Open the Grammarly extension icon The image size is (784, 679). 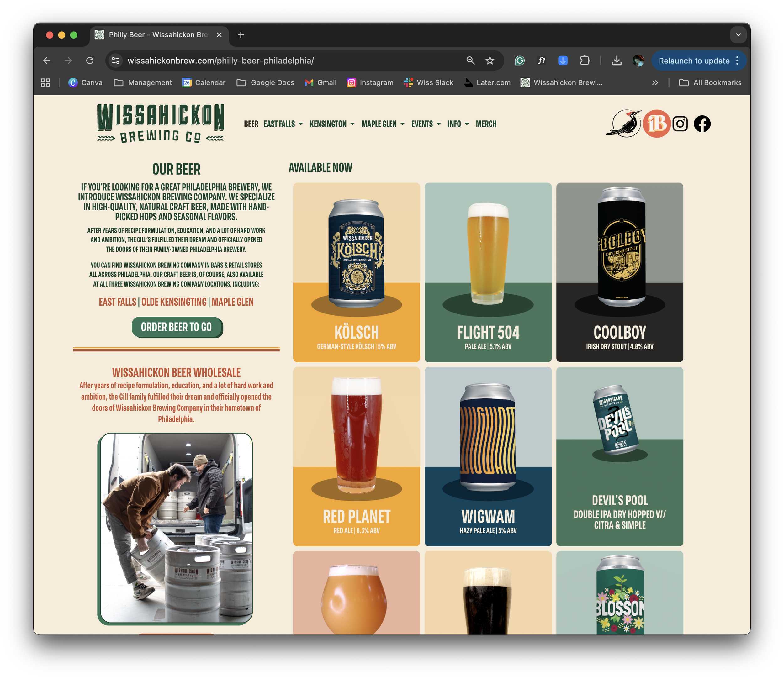click(x=519, y=61)
